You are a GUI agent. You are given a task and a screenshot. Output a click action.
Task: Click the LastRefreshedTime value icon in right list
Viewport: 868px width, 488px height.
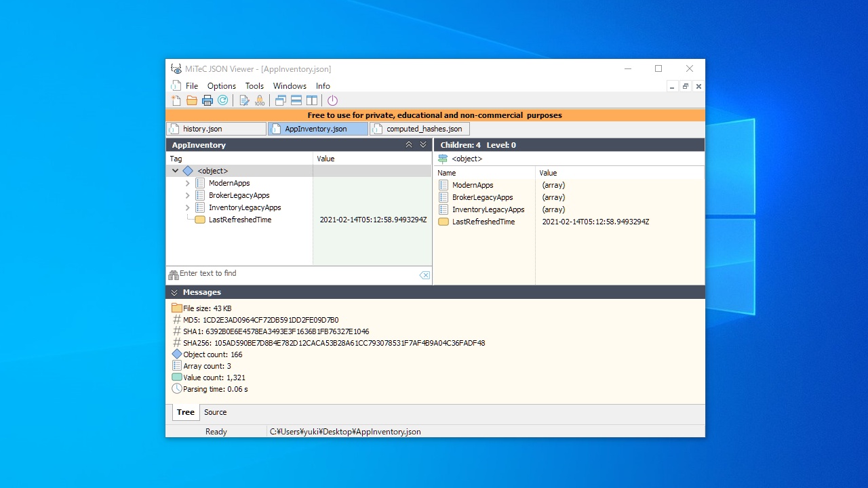click(443, 222)
